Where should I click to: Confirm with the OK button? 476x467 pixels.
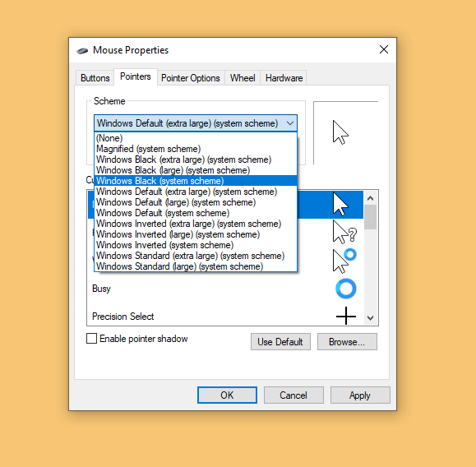pos(227,395)
